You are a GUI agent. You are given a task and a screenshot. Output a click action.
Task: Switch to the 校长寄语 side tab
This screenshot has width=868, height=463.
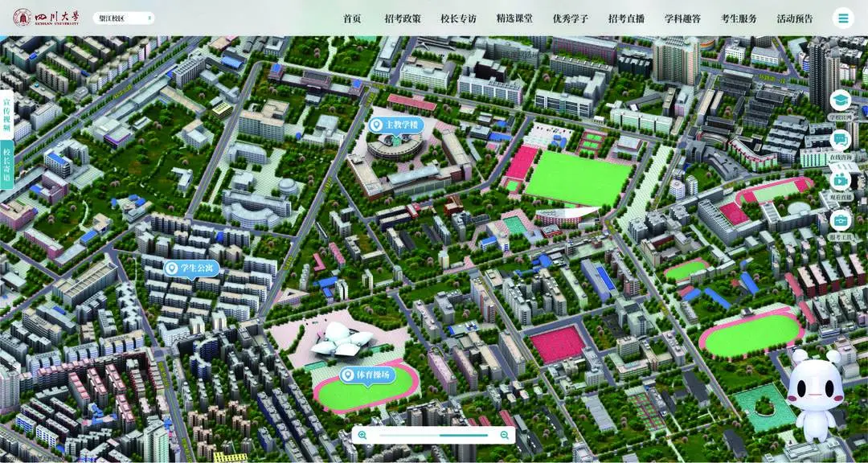point(6,165)
